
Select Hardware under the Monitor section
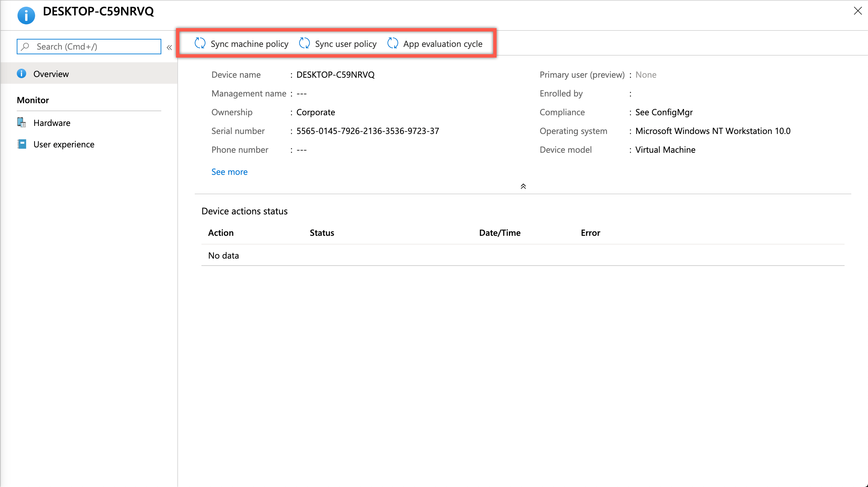[x=52, y=123]
